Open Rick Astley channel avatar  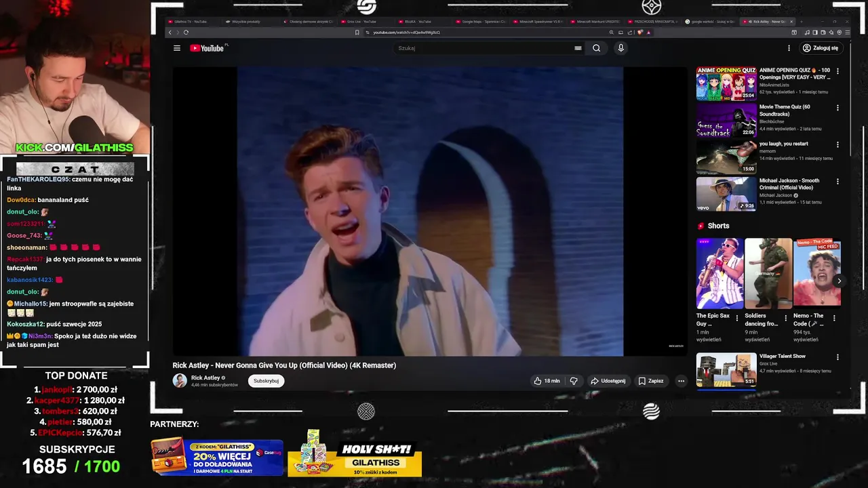click(x=180, y=380)
